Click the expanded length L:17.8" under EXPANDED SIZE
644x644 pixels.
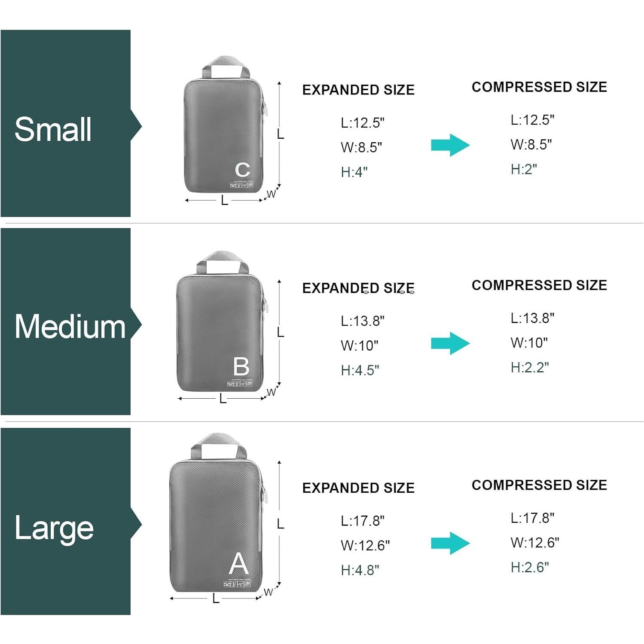click(x=362, y=521)
